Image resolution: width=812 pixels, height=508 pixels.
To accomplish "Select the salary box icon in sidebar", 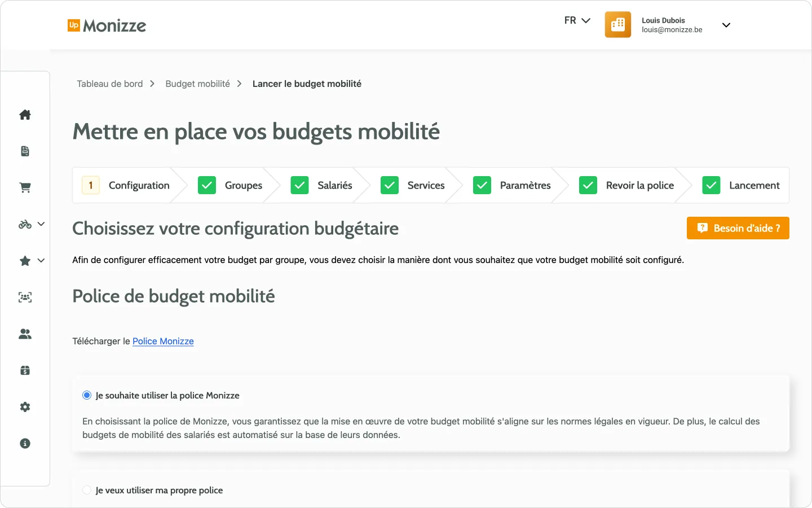I will pos(25,370).
